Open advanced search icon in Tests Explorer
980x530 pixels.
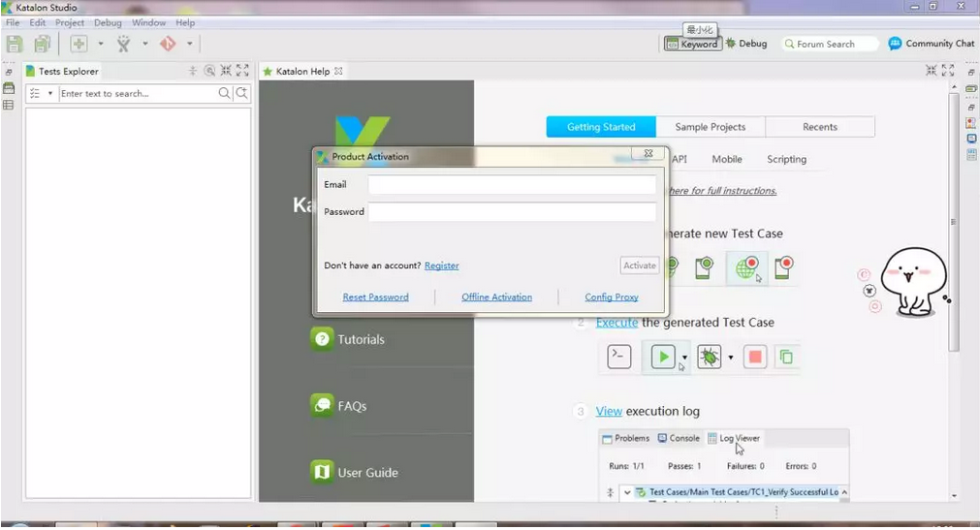pos(241,93)
